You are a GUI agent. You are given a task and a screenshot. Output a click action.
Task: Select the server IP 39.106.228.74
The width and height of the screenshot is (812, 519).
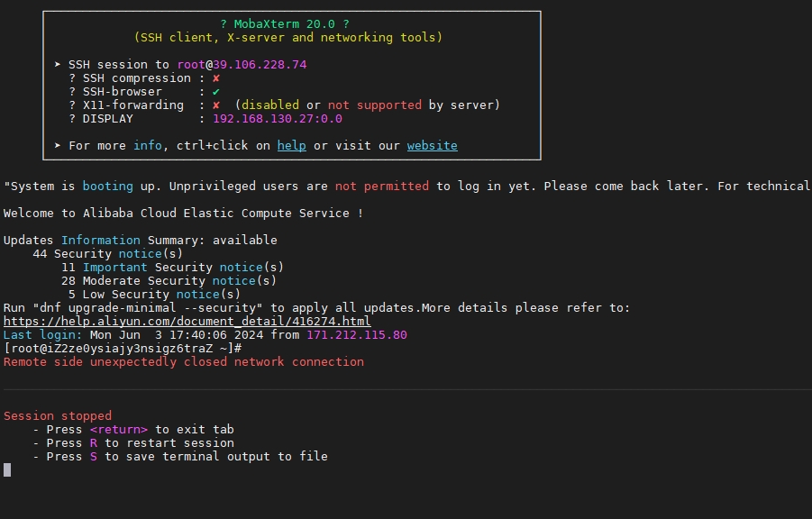coord(260,65)
